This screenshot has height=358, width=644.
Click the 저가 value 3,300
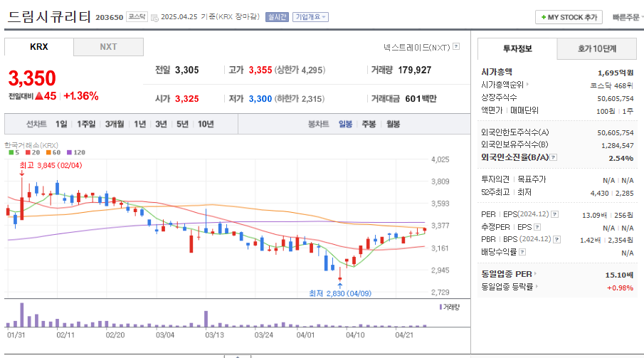point(260,99)
